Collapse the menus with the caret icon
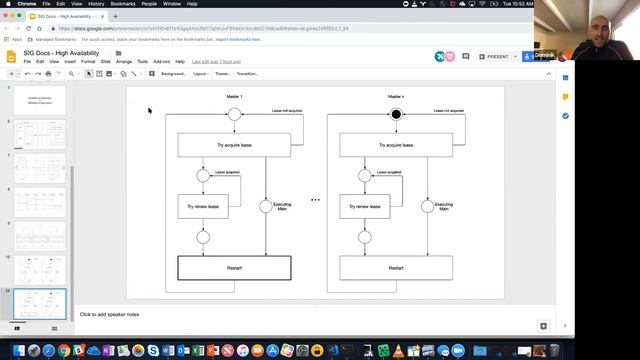Viewport: 640px width, 360px height. point(549,74)
